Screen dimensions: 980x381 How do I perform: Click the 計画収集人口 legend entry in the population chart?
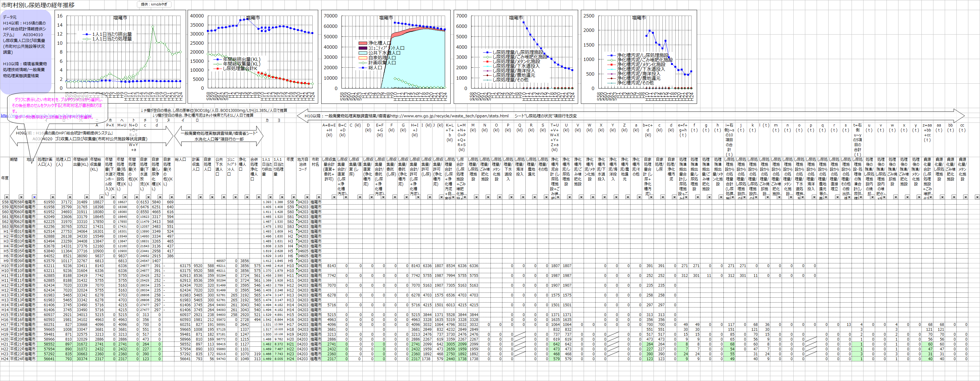click(377, 63)
